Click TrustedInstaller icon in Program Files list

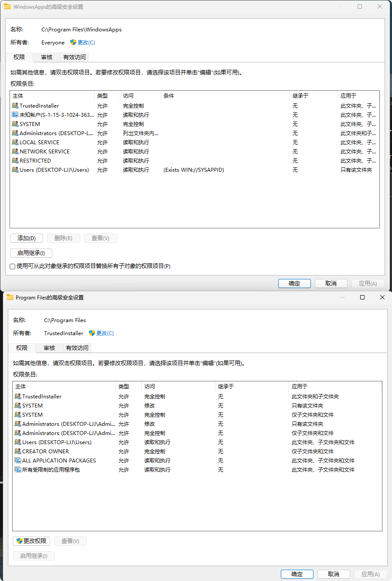(x=18, y=396)
